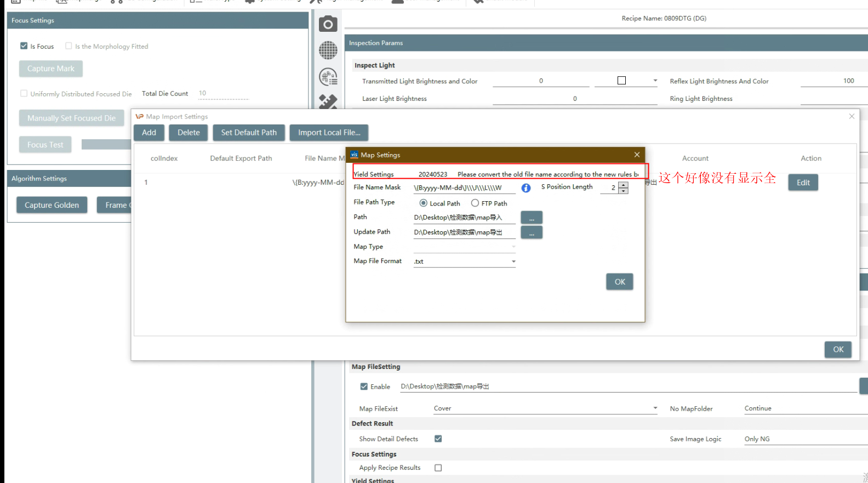The image size is (868, 483).
Task: Click the blue info icon beside File Name Mask
Action: pos(526,188)
